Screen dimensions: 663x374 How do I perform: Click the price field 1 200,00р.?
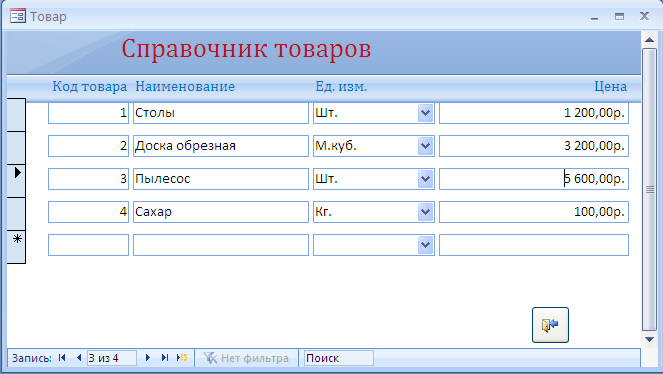[534, 113]
